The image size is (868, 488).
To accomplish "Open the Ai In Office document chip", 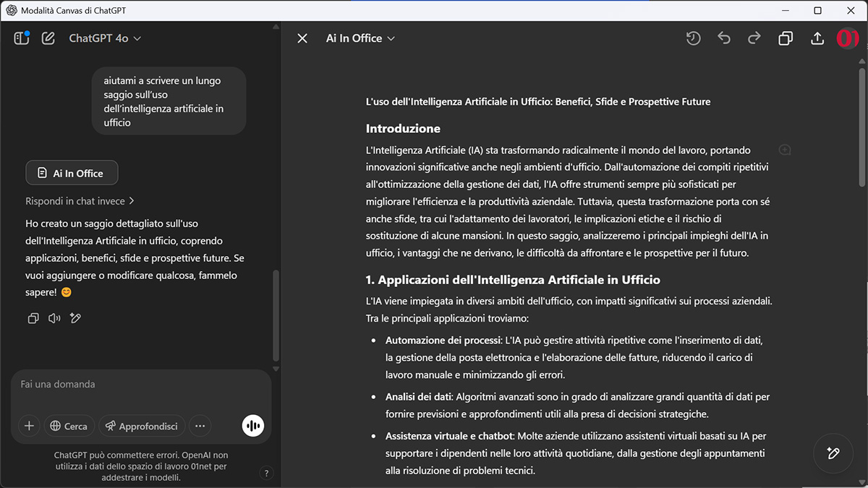I will 72,173.
